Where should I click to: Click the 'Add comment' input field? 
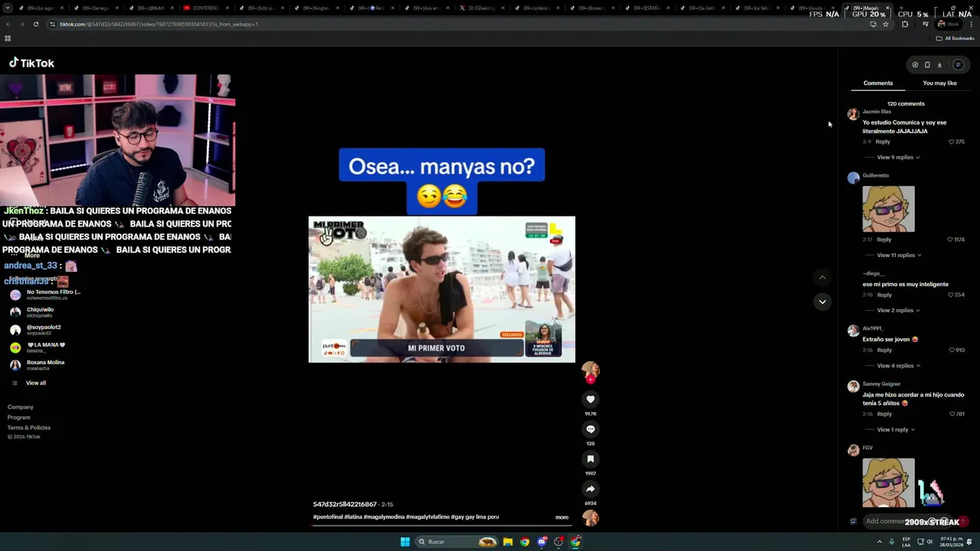tap(910, 521)
